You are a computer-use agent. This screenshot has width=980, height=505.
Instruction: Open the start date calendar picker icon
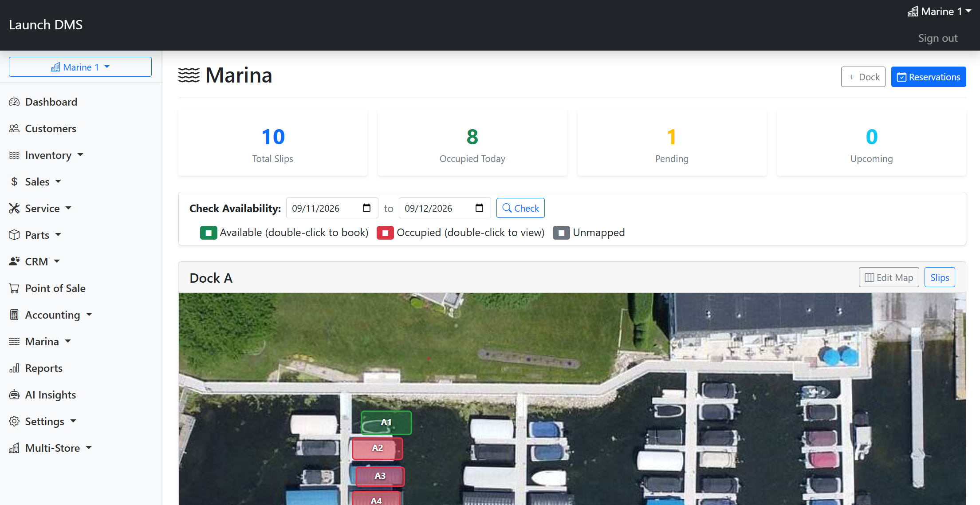[x=366, y=208]
